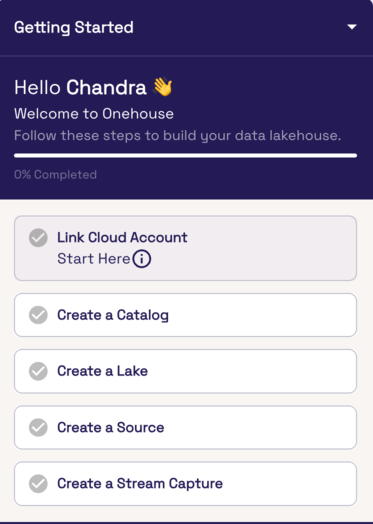Screen dimensions: 373x524
Task: Click checkmark icon beside Create a Catalog
Action: click(x=38, y=315)
